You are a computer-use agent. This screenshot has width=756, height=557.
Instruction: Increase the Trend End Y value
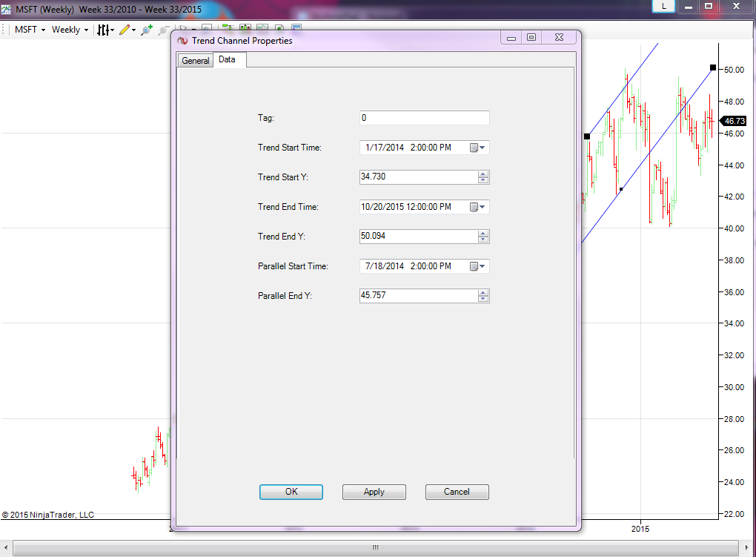coord(483,234)
